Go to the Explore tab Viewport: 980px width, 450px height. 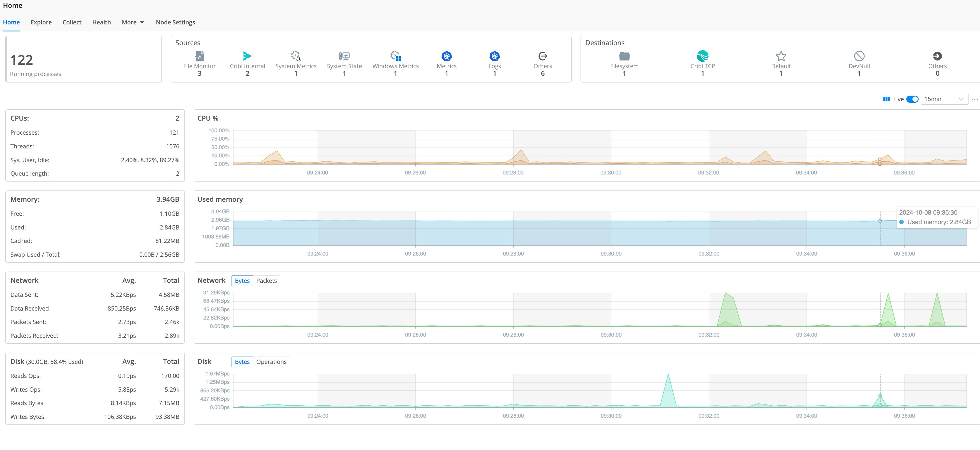click(x=41, y=22)
